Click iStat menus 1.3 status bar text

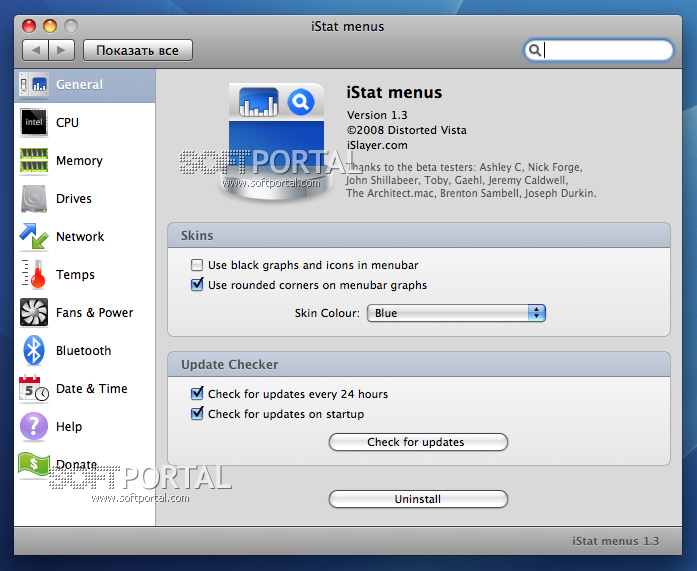click(x=615, y=541)
